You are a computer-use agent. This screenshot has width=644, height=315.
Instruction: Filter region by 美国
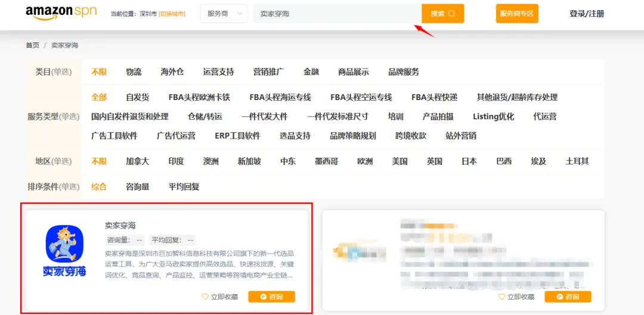pyautogui.click(x=400, y=161)
